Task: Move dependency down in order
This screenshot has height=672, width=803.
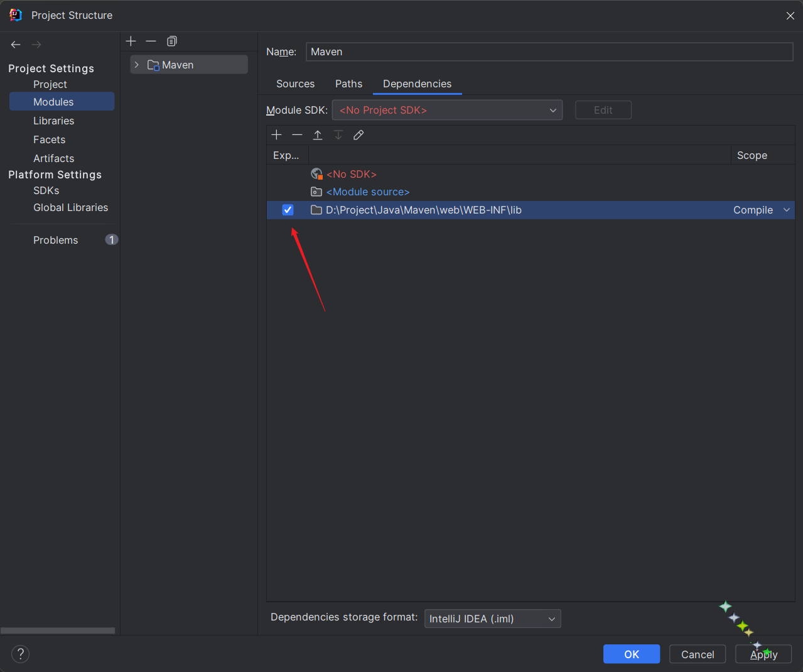Action: pos(338,135)
